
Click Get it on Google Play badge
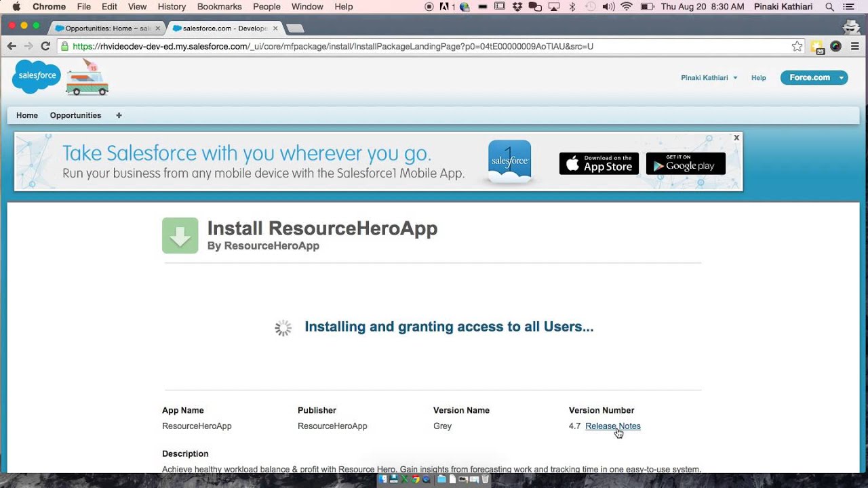point(686,163)
